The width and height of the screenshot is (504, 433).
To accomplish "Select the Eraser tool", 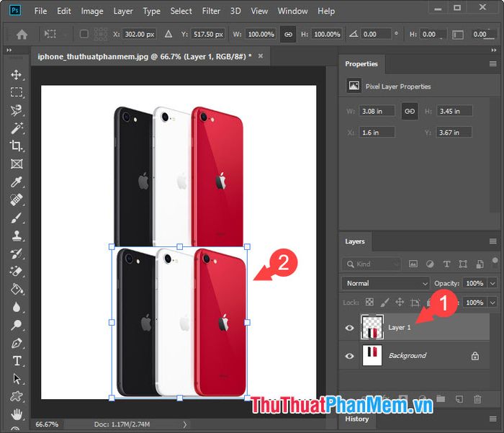I will pyautogui.click(x=17, y=271).
